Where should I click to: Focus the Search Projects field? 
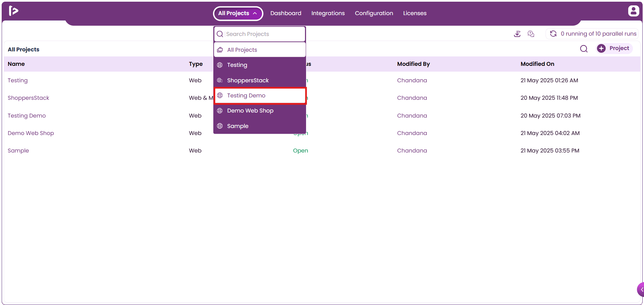[260, 34]
